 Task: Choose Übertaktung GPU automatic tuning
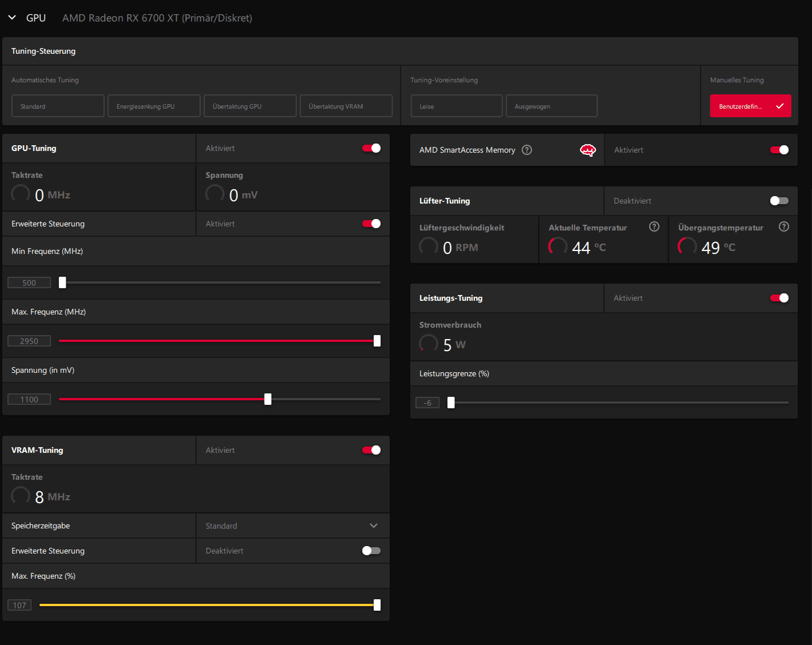point(250,106)
